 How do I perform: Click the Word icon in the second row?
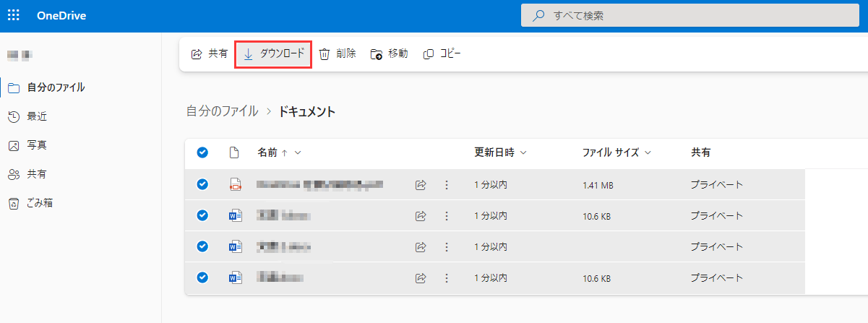coord(235,215)
